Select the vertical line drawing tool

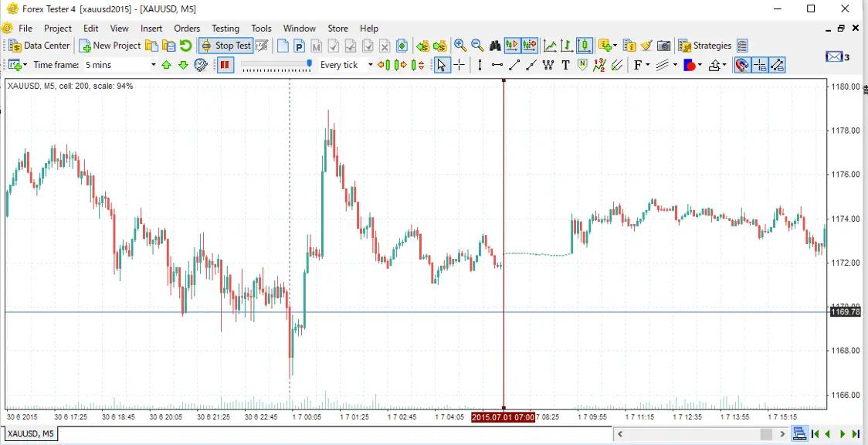point(480,66)
